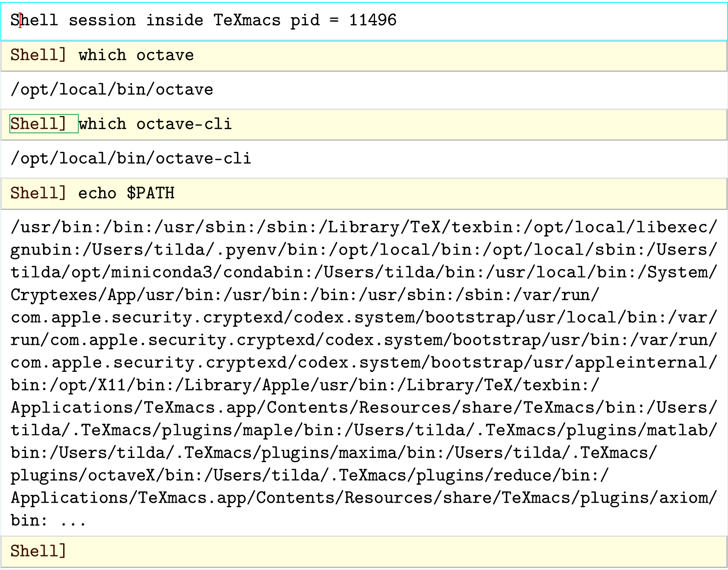Click the 'Shell]' prompt before 'which octave'
The height and width of the screenshot is (570, 728).
tap(38, 55)
